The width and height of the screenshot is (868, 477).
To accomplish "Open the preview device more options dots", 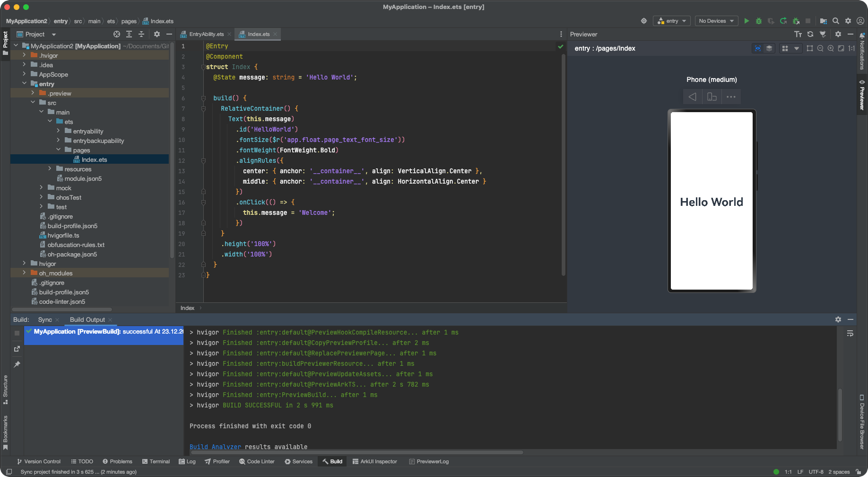I will (x=731, y=97).
